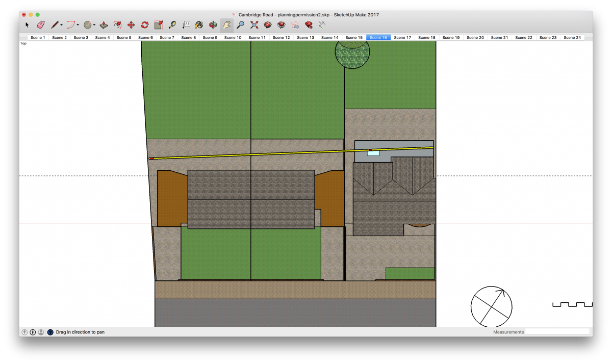
Task: Click the geo-location button in status bar
Action: click(x=24, y=332)
